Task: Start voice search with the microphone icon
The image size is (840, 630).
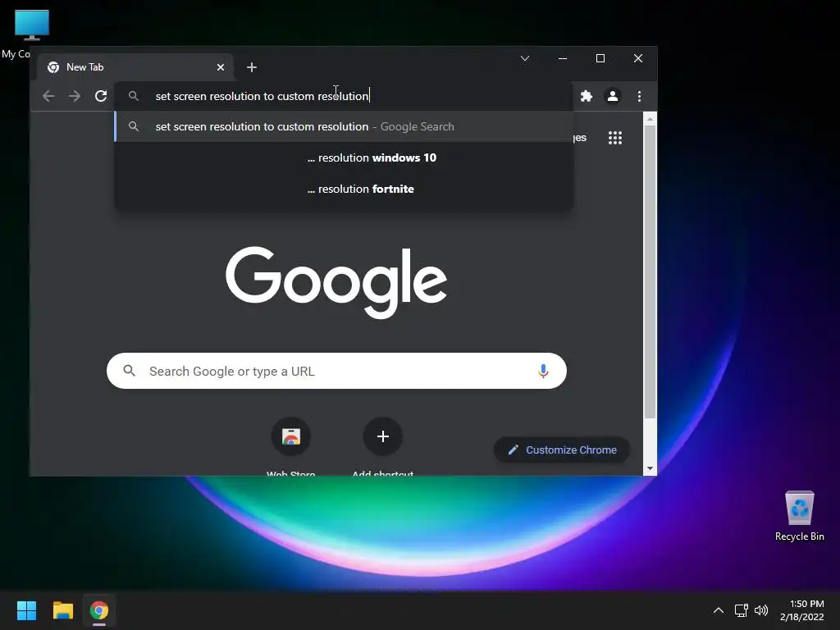Action: click(543, 371)
